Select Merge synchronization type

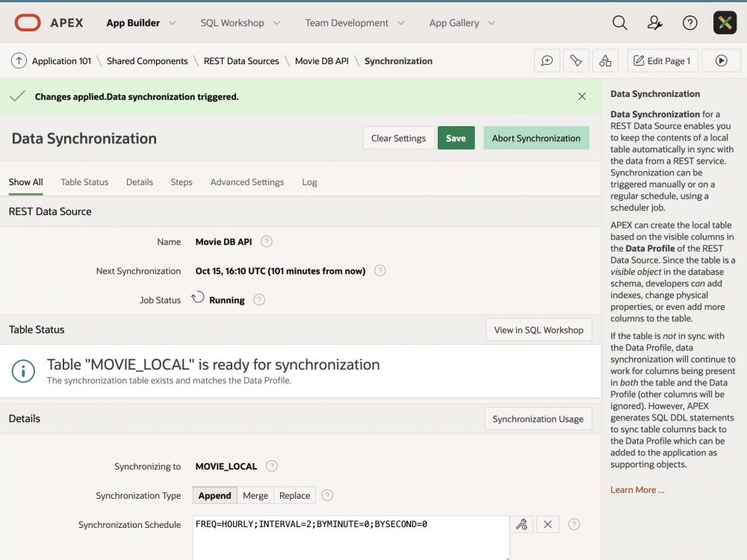pyautogui.click(x=255, y=495)
